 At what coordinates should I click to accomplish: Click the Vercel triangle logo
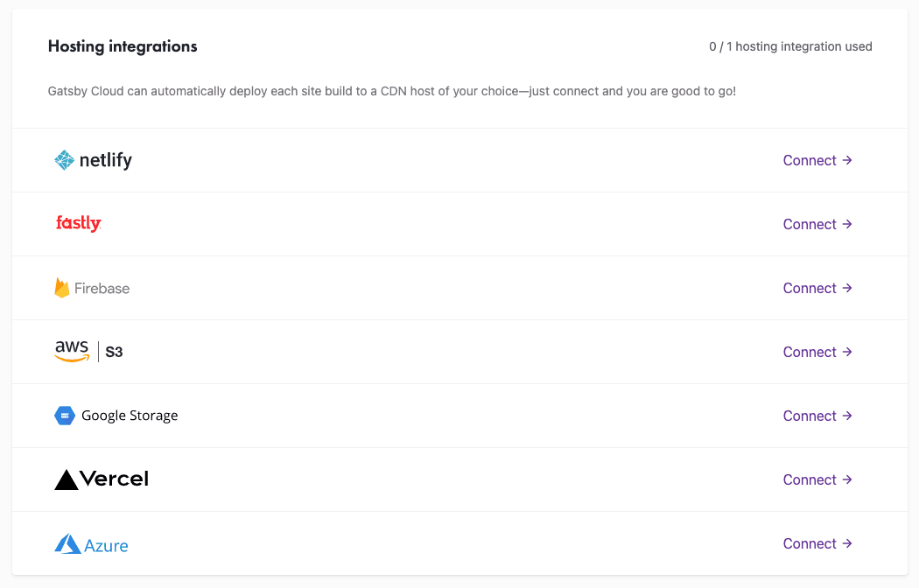tap(67, 479)
